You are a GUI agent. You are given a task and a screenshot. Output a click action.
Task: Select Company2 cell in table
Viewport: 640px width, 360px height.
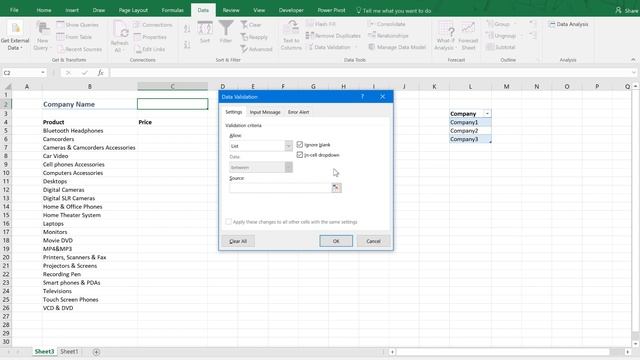(470, 131)
